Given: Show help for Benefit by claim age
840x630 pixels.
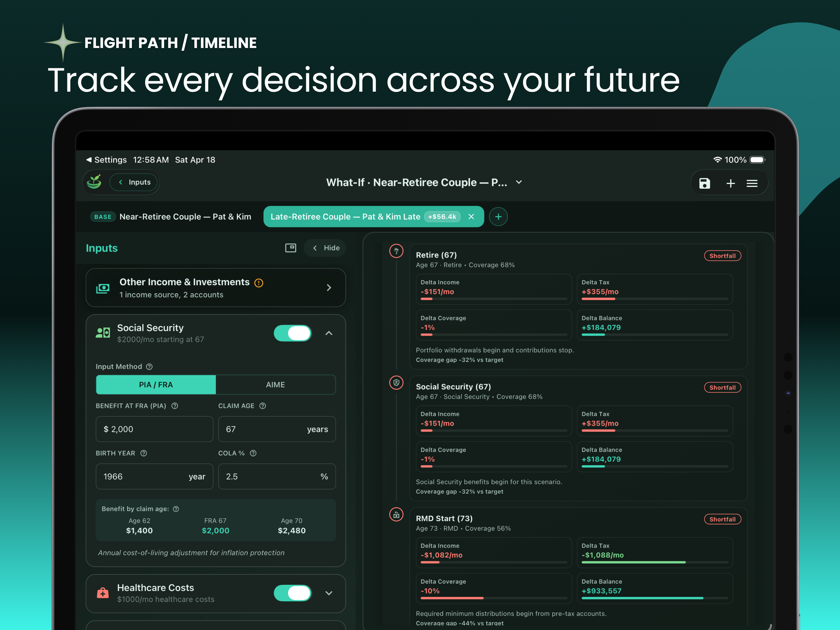Looking at the screenshot, I should pyautogui.click(x=176, y=509).
